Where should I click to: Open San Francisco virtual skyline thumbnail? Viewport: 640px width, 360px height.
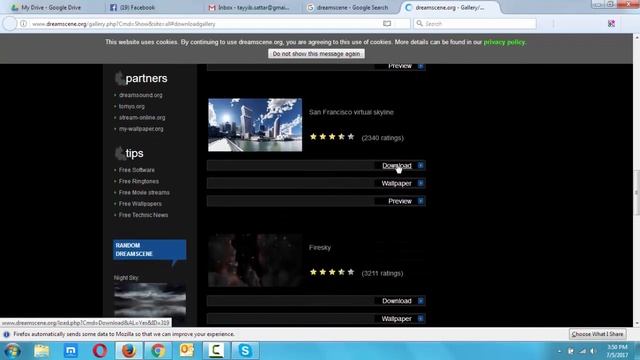pos(255,125)
